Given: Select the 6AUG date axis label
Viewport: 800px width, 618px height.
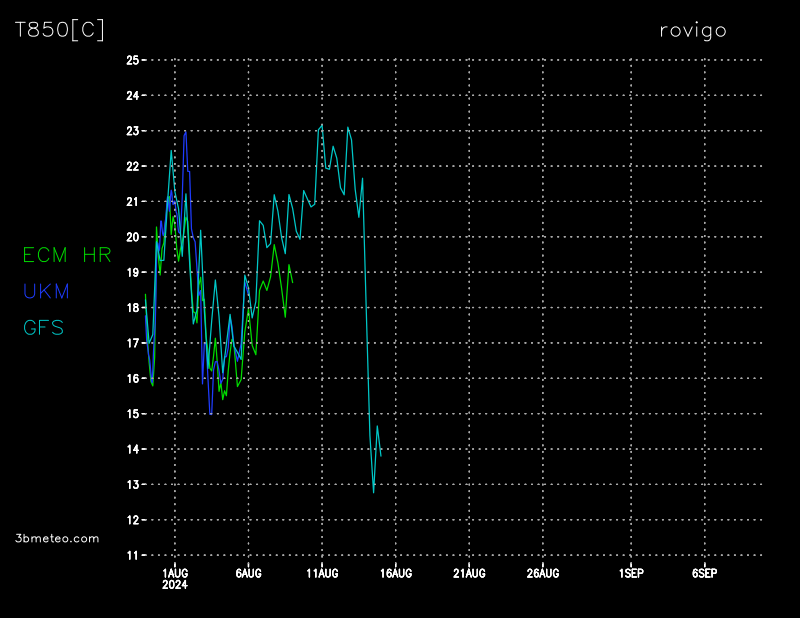Looking at the screenshot, I should (x=248, y=573).
